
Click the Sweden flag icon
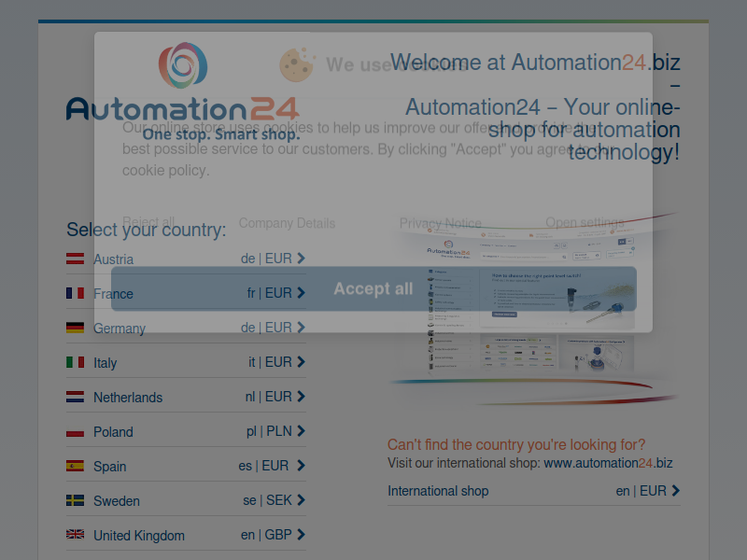[x=75, y=500]
